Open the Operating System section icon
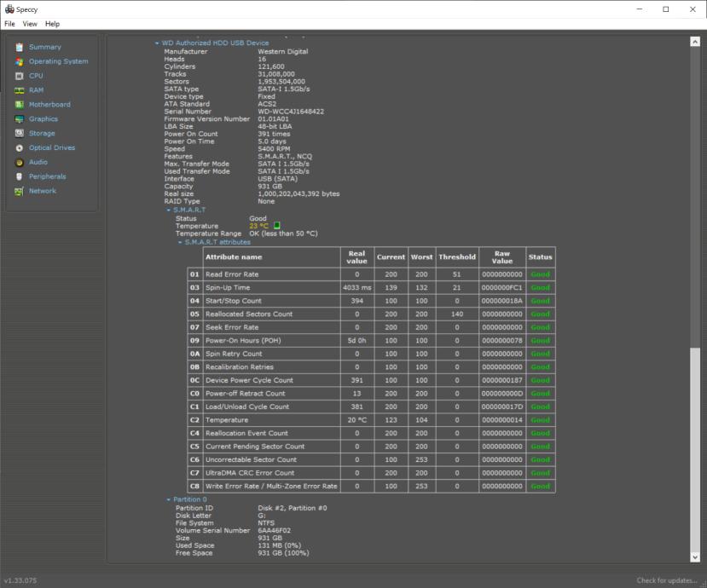This screenshot has width=707, height=588. pos(19,61)
